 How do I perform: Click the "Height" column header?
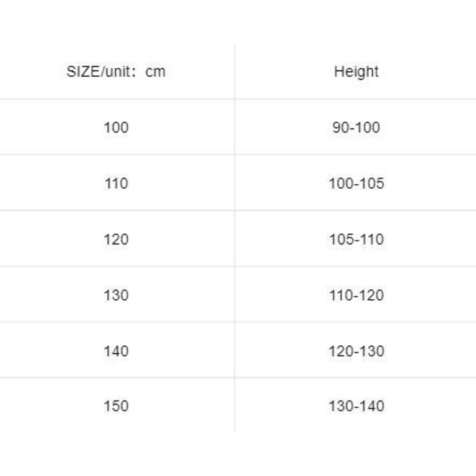(356, 71)
